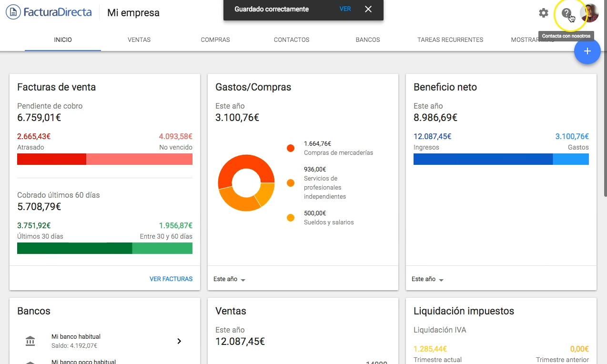607x364 pixels.
Task: Open the settings gear icon
Action: pos(544,13)
